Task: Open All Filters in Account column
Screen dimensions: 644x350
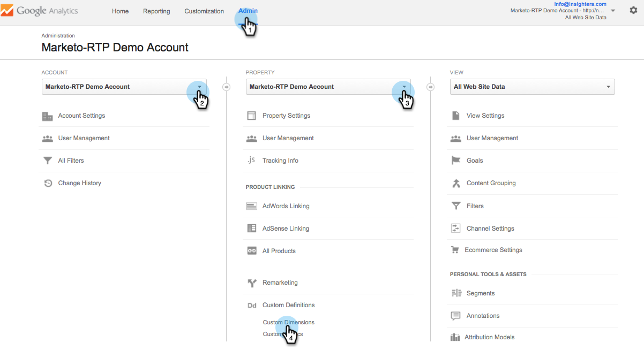Action: (71, 161)
